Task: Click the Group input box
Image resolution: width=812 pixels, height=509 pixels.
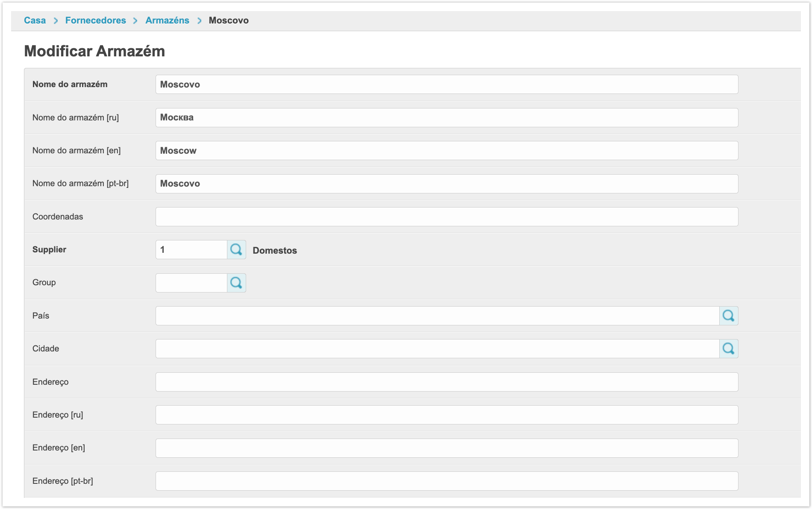Action: pos(191,283)
